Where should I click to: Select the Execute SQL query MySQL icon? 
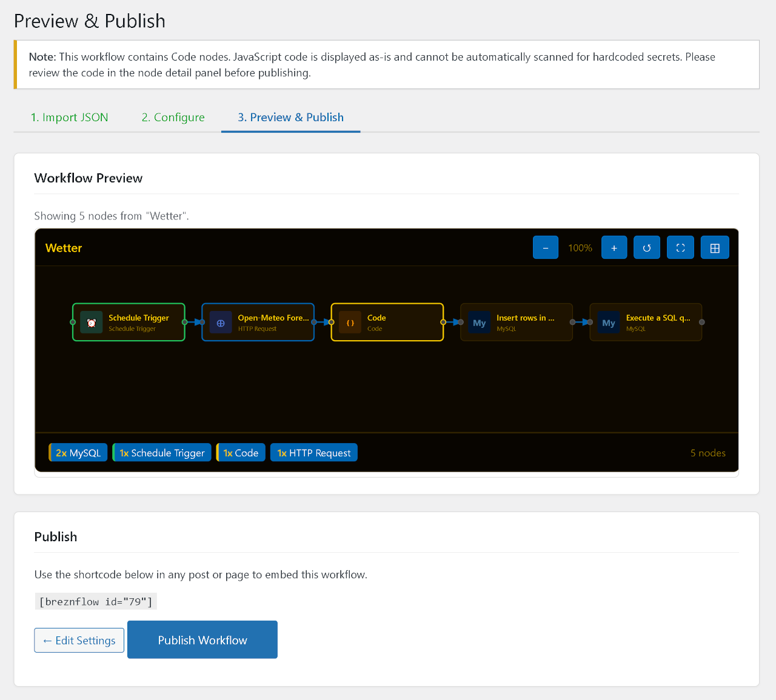tap(609, 322)
